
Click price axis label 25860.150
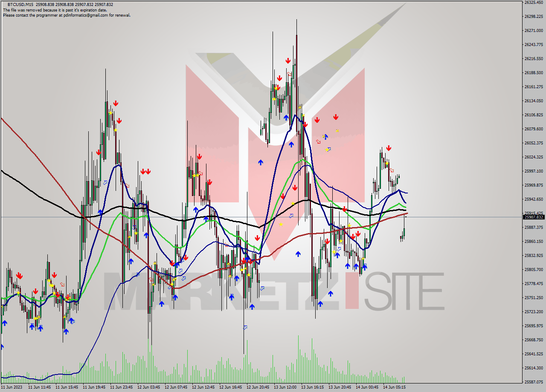(x=534, y=242)
